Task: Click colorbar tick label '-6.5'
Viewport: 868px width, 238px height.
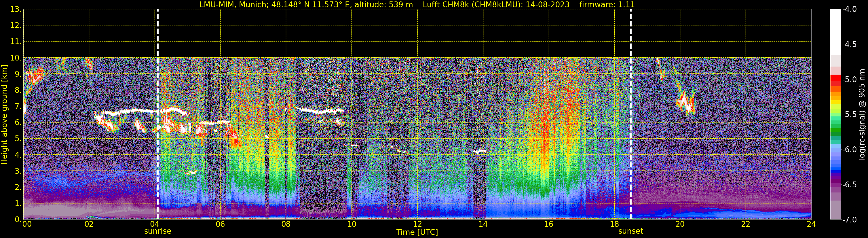Action: click(x=849, y=184)
